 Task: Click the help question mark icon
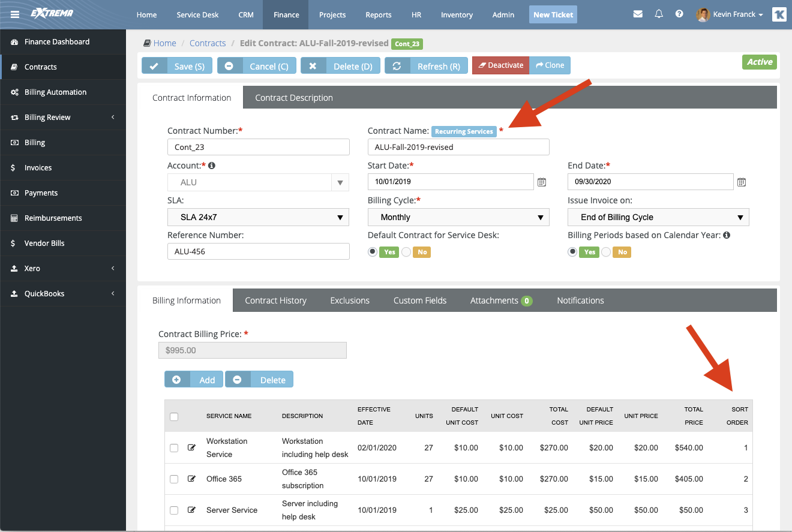679,14
